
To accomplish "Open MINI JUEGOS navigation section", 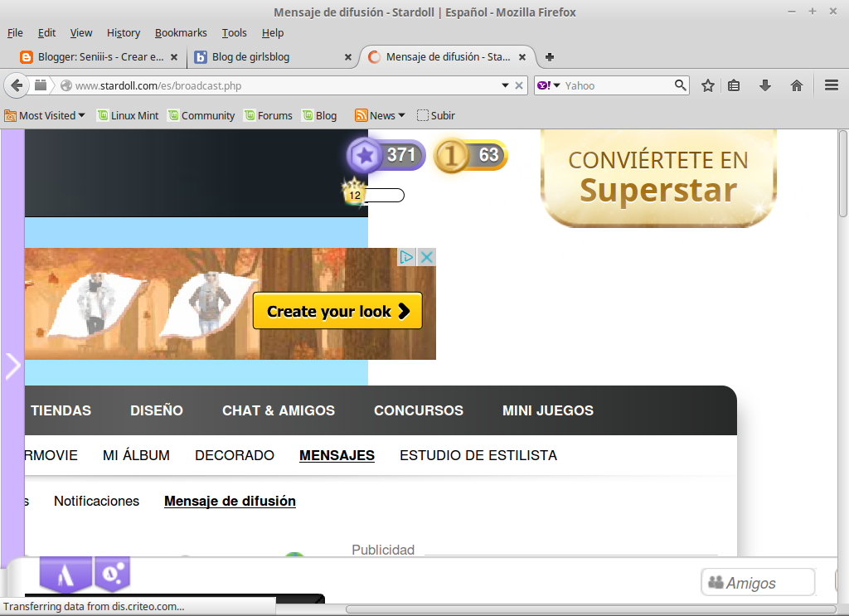I will 548,411.
